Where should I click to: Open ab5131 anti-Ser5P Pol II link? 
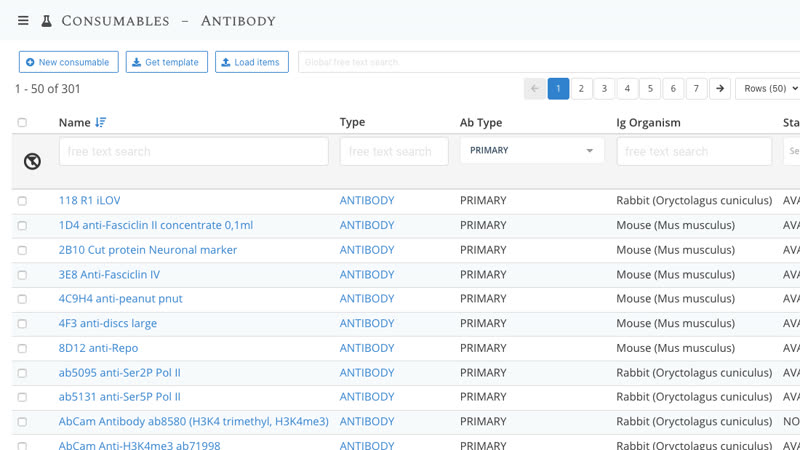(119, 396)
